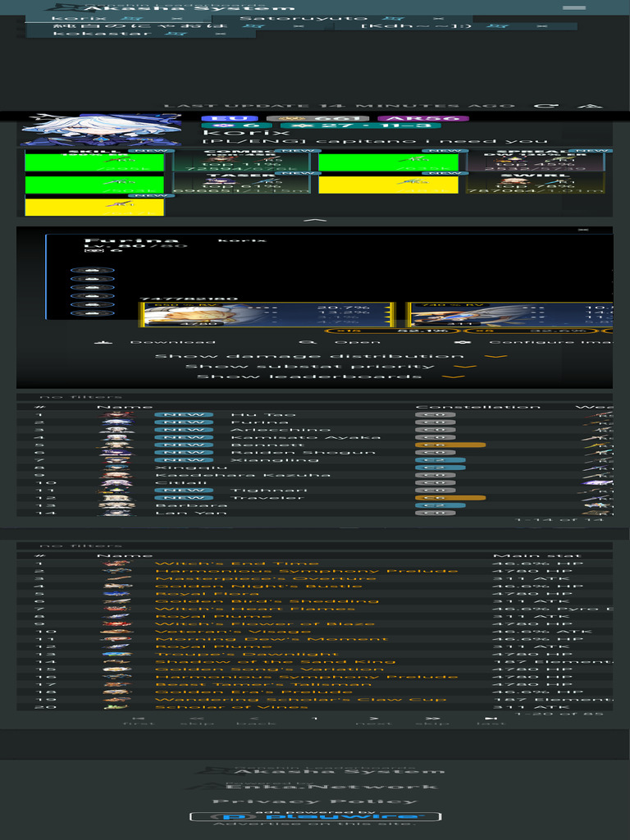Click the Royal Flora artifact icon

tap(116, 594)
